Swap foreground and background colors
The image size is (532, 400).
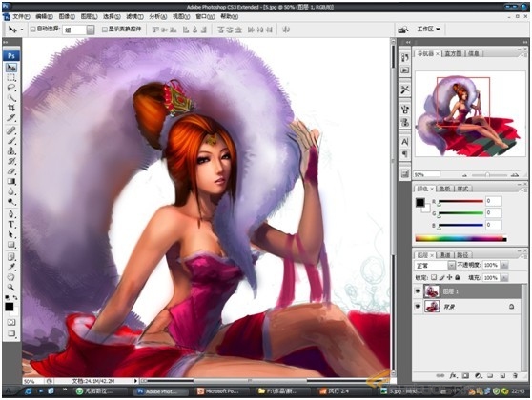(15, 297)
